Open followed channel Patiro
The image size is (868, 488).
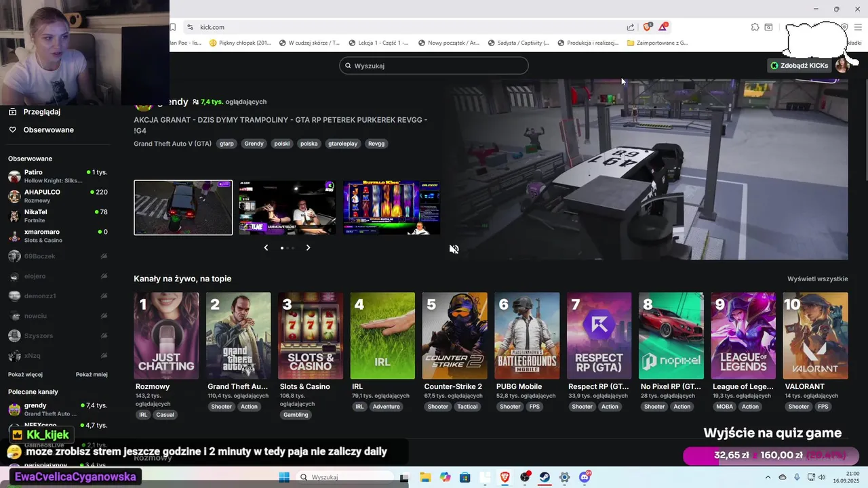click(x=58, y=176)
